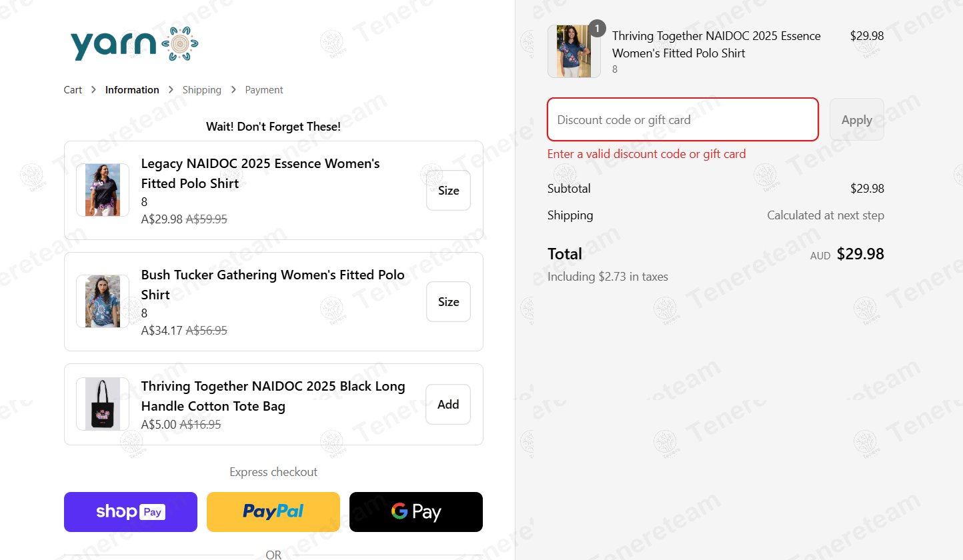The width and height of the screenshot is (963, 560).
Task: Select the Information breadcrumb step
Action: click(x=132, y=90)
